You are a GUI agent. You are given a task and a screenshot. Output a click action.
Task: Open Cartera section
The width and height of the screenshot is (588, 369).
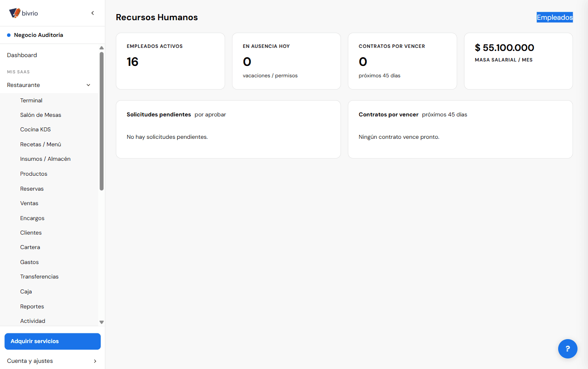pos(30,247)
